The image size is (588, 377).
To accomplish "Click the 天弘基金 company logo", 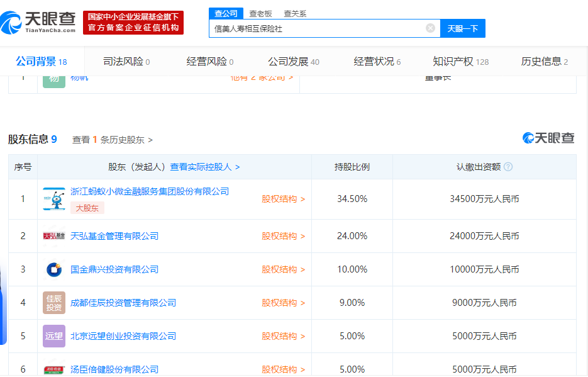I will [x=54, y=236].
